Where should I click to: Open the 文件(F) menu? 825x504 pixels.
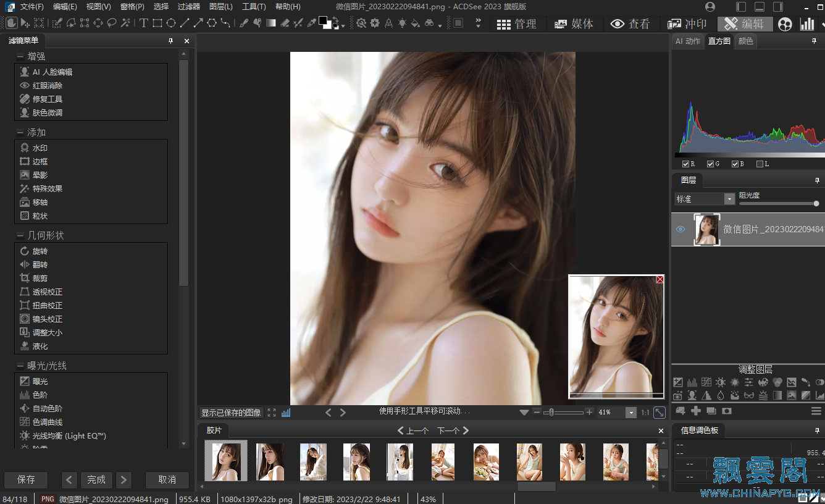(32, 6)
